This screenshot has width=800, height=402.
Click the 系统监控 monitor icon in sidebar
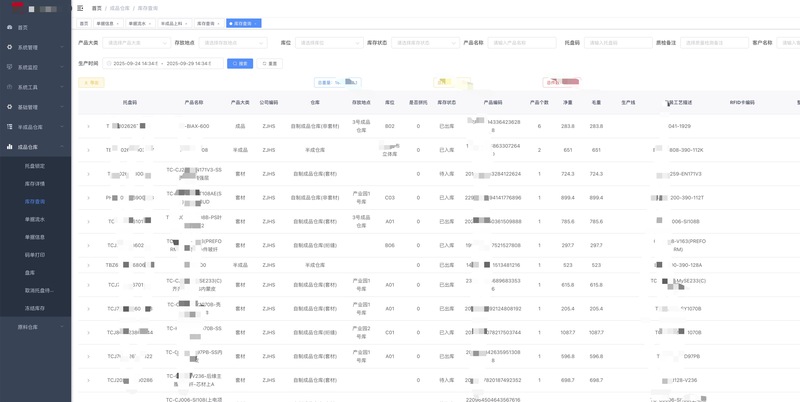pos(10,67)
